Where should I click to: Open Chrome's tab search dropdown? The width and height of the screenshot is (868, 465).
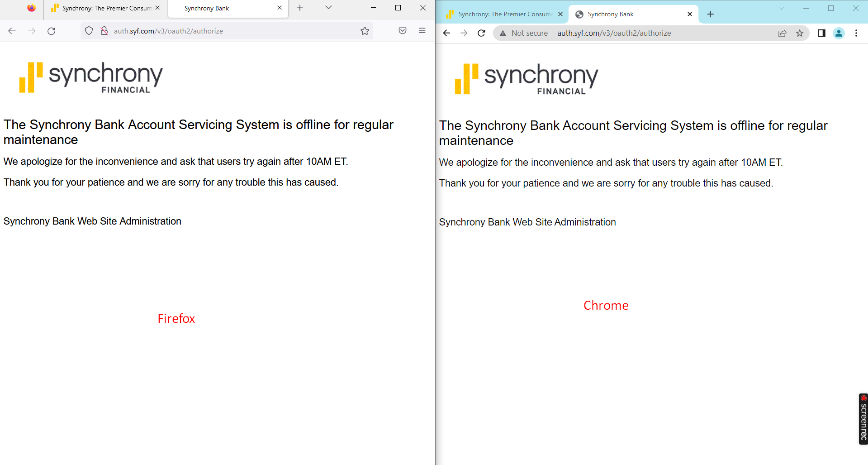click(x=781, y=8)
